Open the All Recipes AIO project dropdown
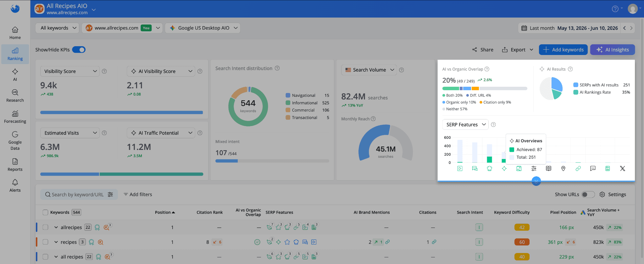Screen dimensions: 644x264 (x=93, y=10)
